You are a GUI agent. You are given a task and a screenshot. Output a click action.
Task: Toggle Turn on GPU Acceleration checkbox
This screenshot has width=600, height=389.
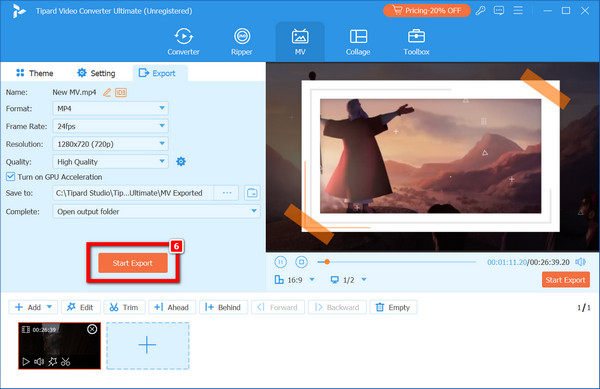point(10,177)
